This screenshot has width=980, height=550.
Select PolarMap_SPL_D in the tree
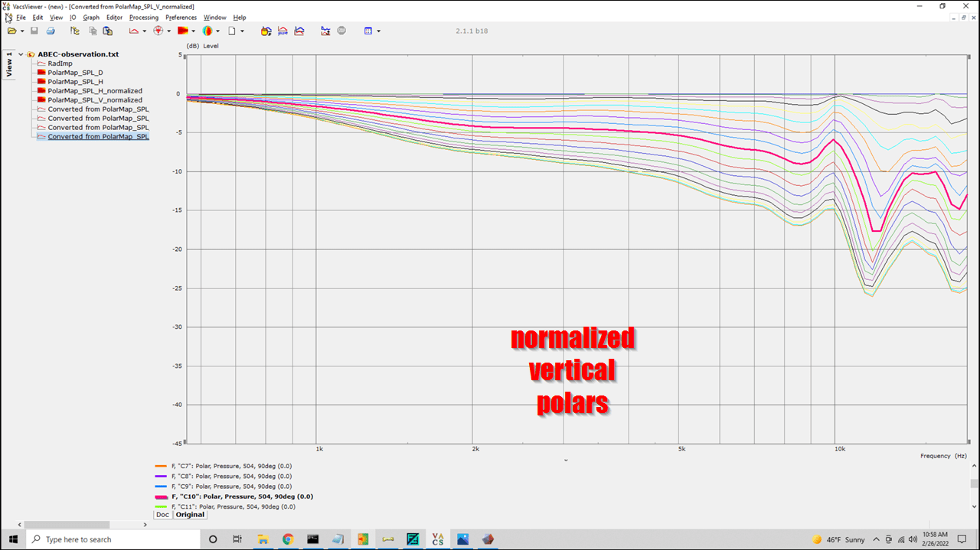pyautogui.click(x=75, y=73)
